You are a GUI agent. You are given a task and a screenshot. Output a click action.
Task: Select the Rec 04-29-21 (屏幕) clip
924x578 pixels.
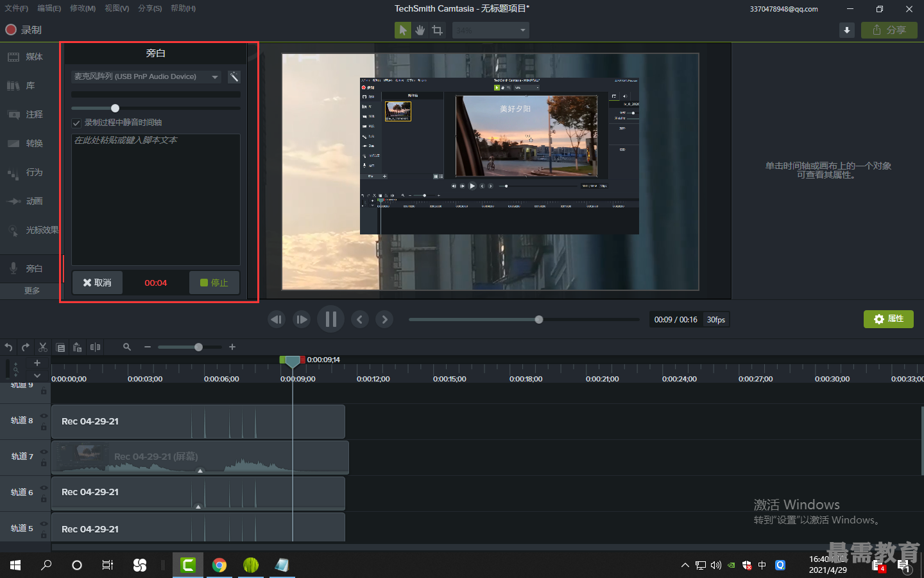tap(200, 457)
